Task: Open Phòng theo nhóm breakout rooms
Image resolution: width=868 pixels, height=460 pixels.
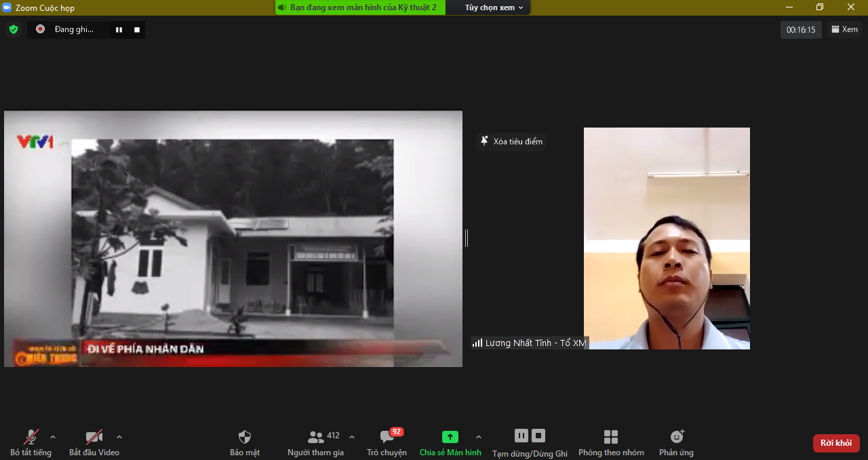Action: (x=611, y=442)
